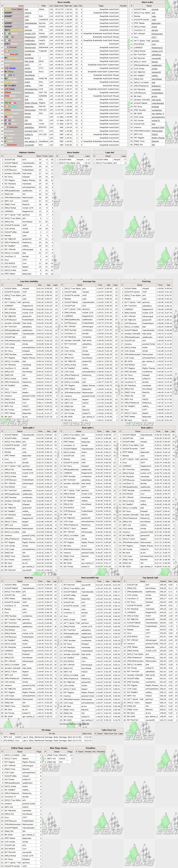Open the Fast Jarda link in Race results
Image resolution: width=178 pixels, height=868 pixels.
[x=29, y=61]
